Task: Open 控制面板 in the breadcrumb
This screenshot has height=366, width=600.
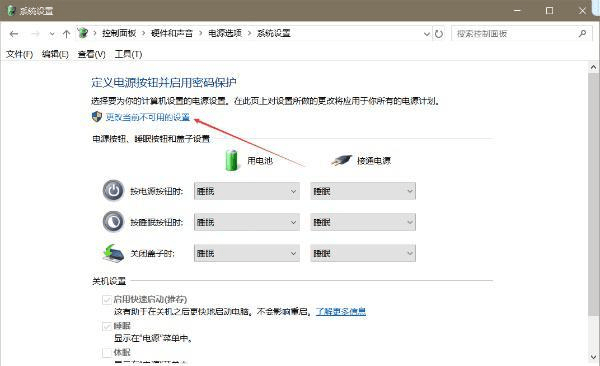Action: [119, 33]
